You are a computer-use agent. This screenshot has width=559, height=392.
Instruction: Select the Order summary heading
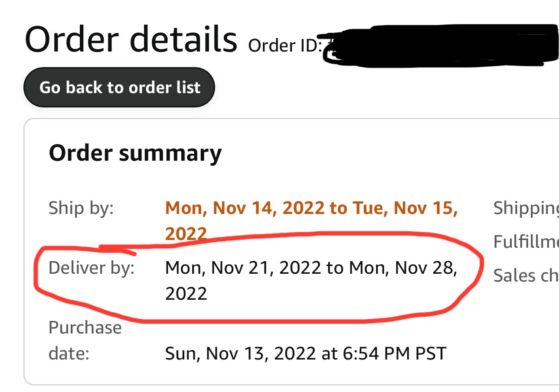(x=135, y=153)
